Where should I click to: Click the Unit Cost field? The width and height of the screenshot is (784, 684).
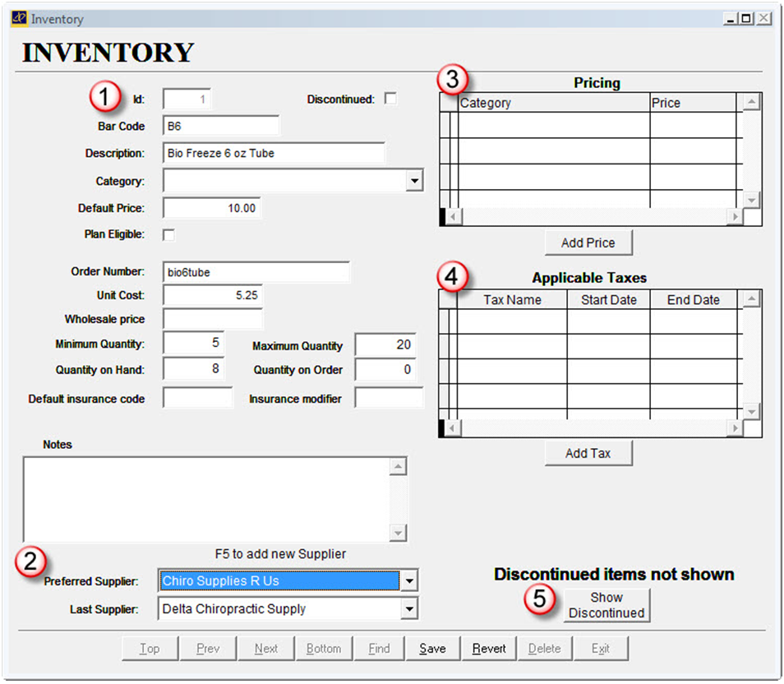pyautogui.click(x=213, y=295)
